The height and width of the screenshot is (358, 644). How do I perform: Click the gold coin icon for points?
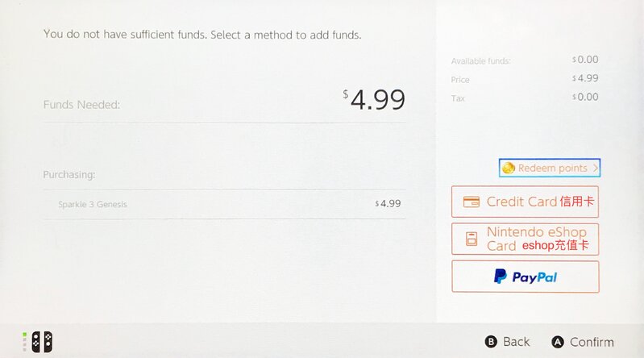coord(509,168)
